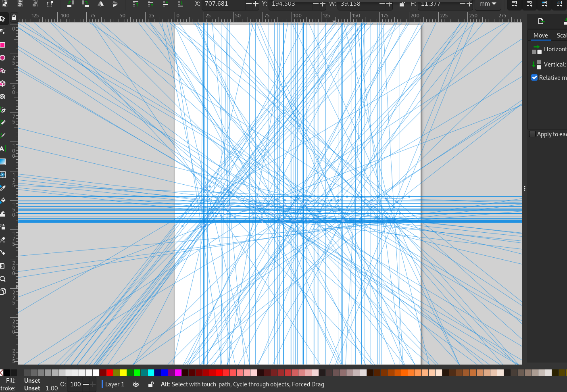This screenshot has height=392, width=567.
Task: Flip selection horizontally
Action: [100, 4]
